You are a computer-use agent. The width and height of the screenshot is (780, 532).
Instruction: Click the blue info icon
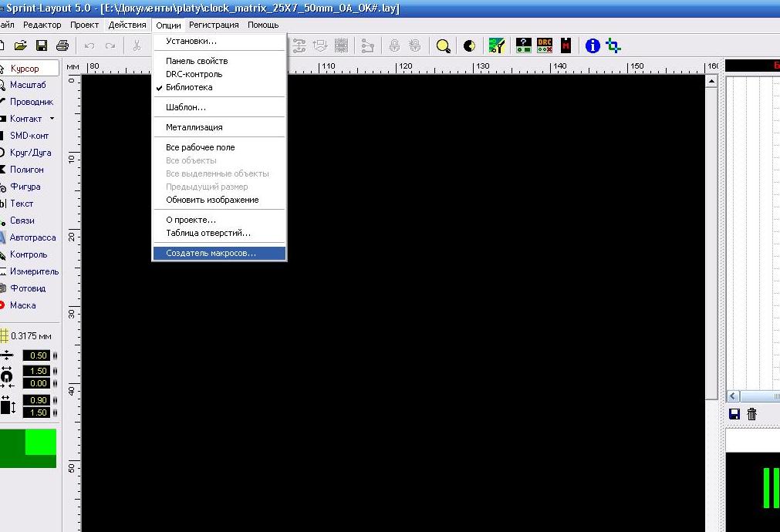coord(593,45)
